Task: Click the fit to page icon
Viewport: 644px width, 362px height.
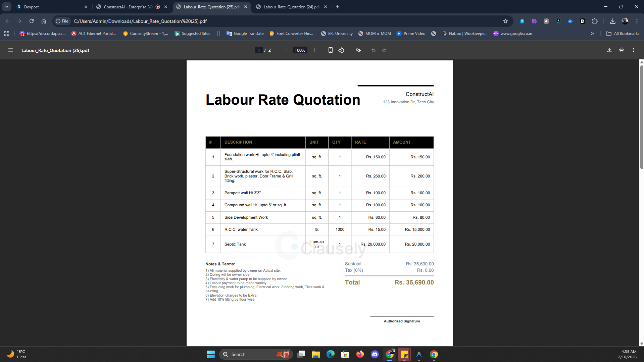Action: click(x=331, y=50)
